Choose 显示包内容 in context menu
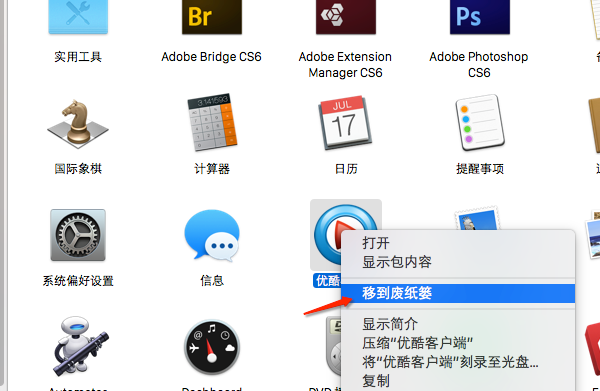 [458, 262]
